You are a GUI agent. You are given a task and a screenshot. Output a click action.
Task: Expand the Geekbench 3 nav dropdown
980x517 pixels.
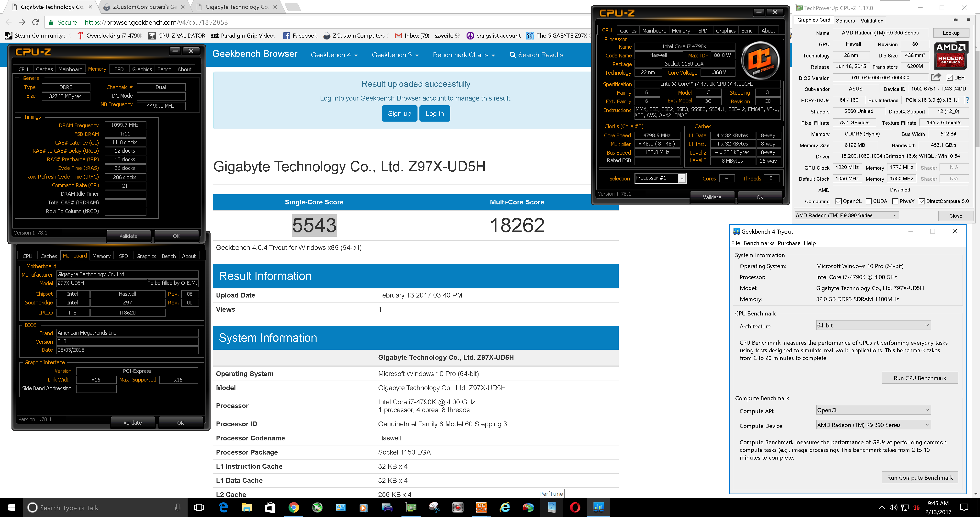395,55
